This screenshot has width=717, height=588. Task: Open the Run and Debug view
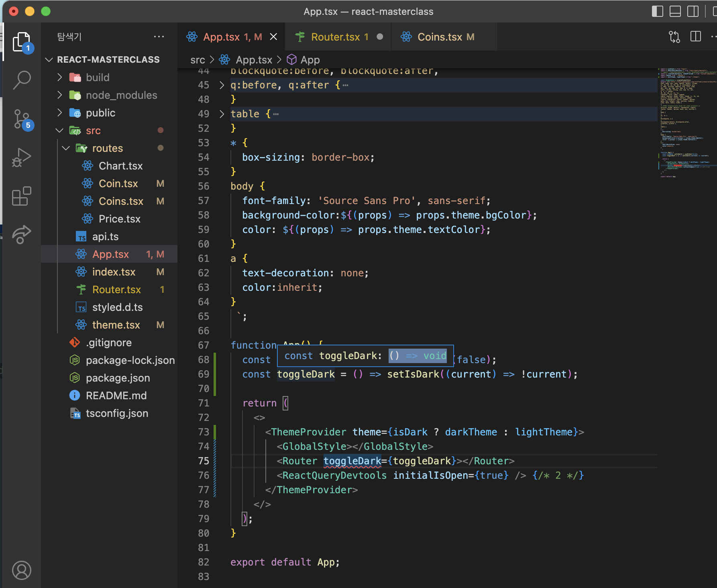(x=22, y=157)
